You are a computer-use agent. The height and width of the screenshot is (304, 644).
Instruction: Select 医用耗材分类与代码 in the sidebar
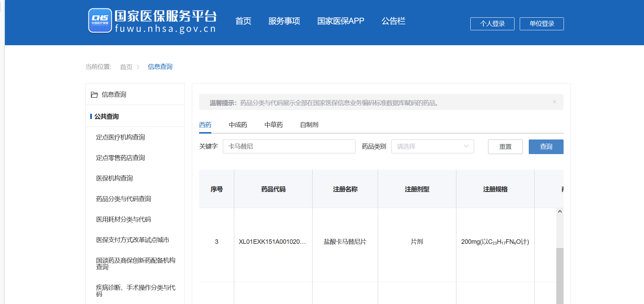[123, 219]
